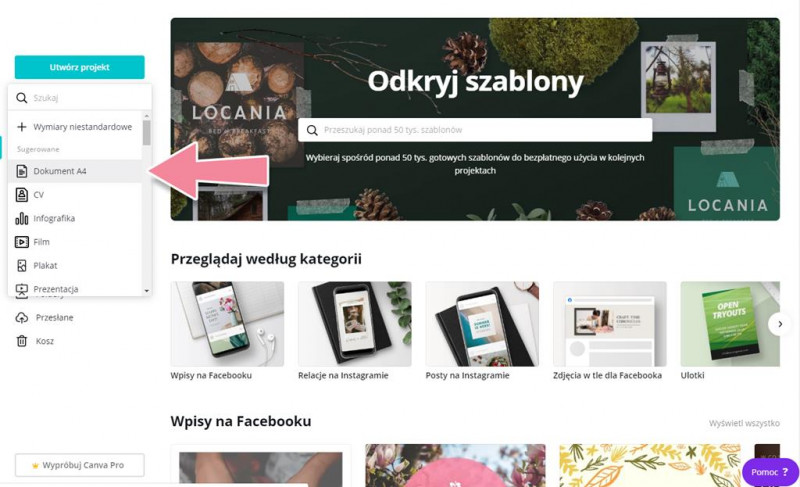This screenshot has height=487, width=800.
Task: Show next categories with right chevron arrow
Action: coord(780,324)
